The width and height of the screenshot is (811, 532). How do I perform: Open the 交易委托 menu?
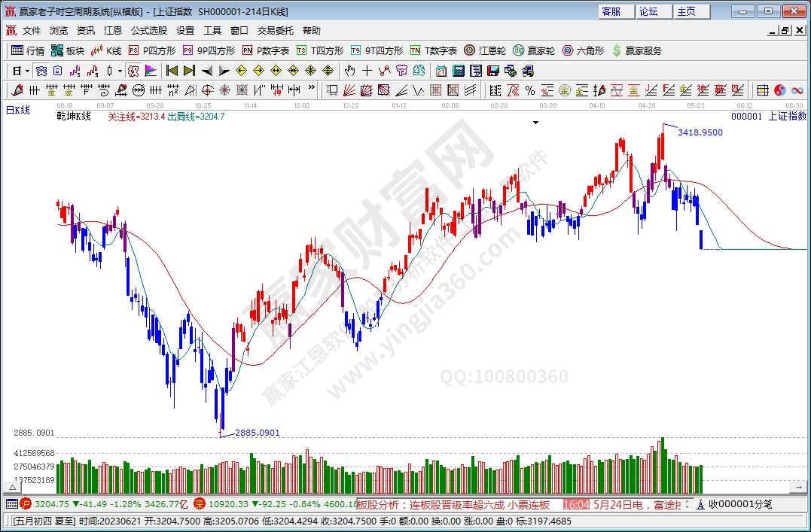click(x=275, y=31)
